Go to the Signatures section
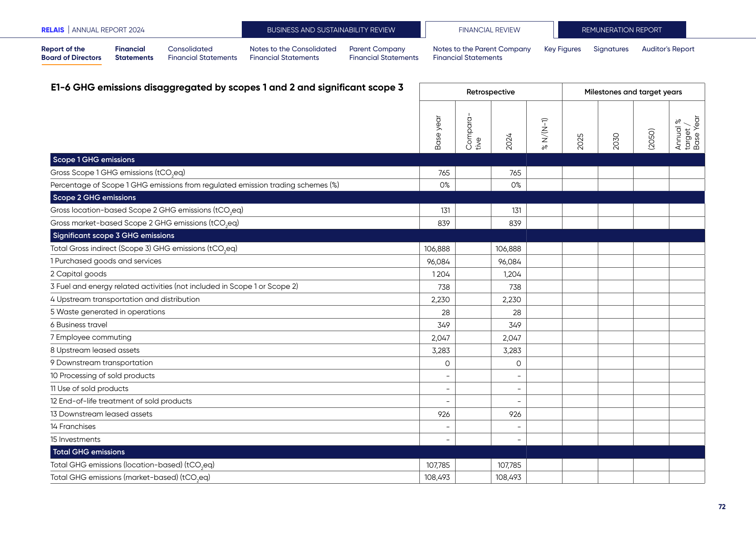This screenshot has width=756, height=535. tap(611, 49)
